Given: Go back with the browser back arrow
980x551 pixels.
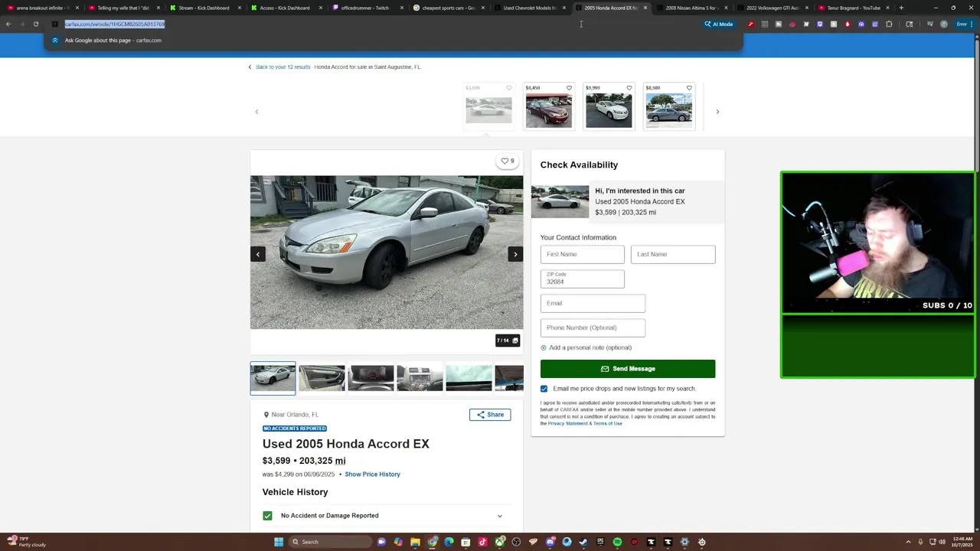Looking at the screenshot, I should tap(8, 24).
